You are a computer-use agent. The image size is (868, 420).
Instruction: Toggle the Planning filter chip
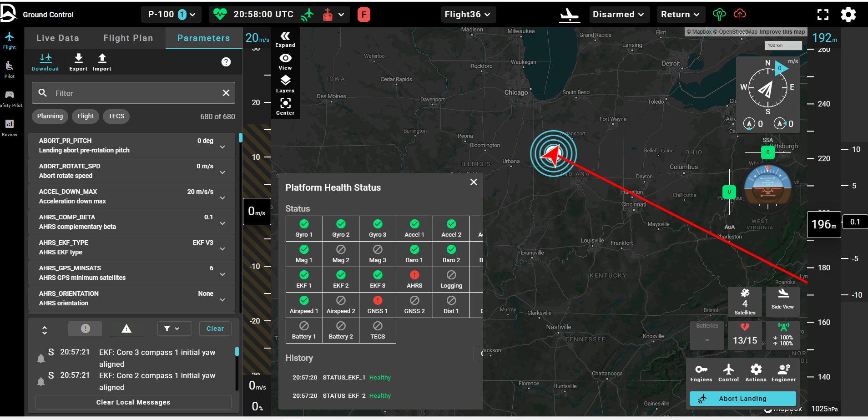point(50,116)
